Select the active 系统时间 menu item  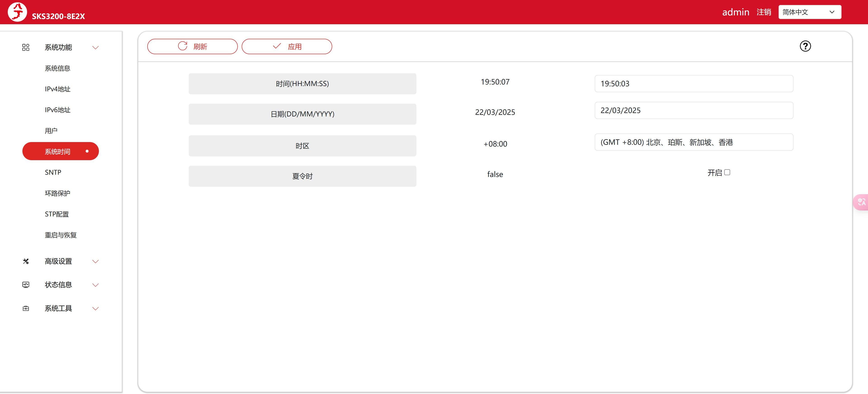(x=61, y=152)
